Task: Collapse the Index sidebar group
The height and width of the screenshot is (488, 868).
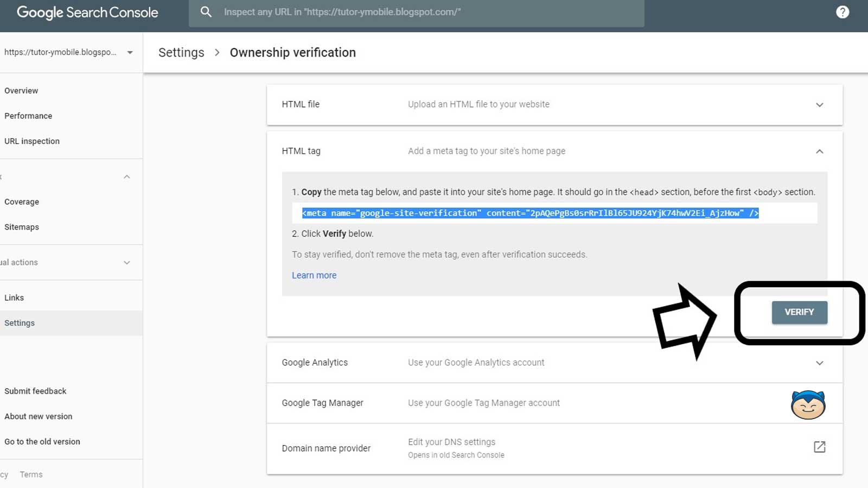Action: [126, 177]
